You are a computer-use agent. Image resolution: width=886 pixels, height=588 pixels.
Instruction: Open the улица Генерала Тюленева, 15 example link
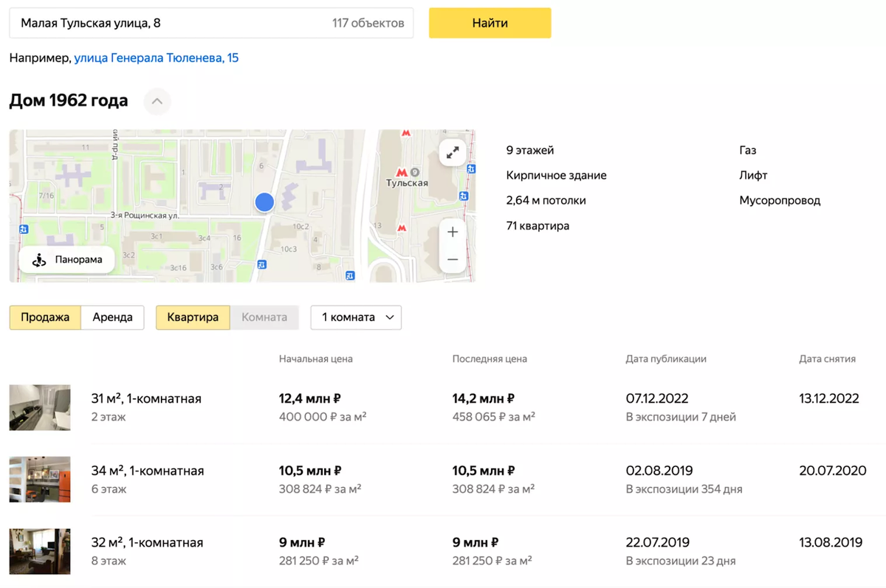156,58
